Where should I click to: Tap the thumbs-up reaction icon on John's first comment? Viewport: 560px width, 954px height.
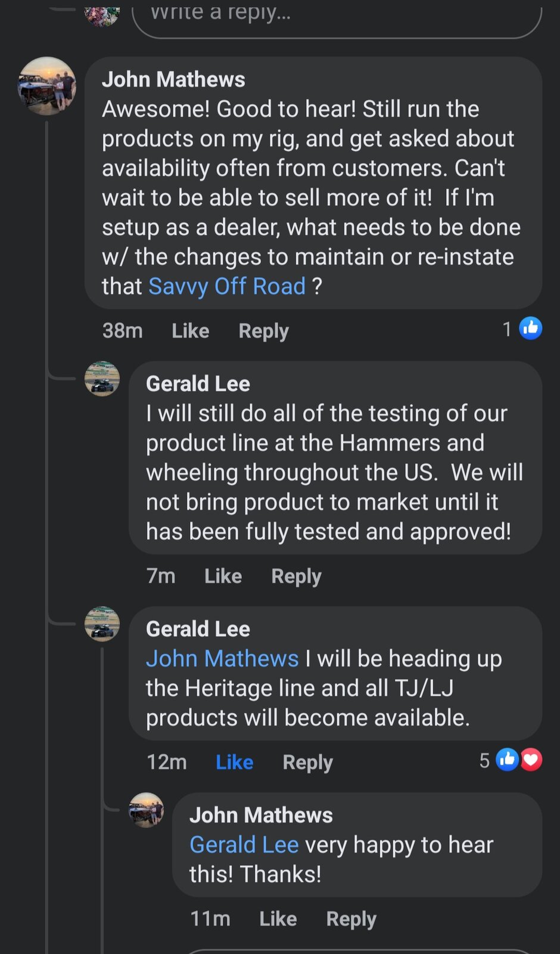[x=530, y=329]
